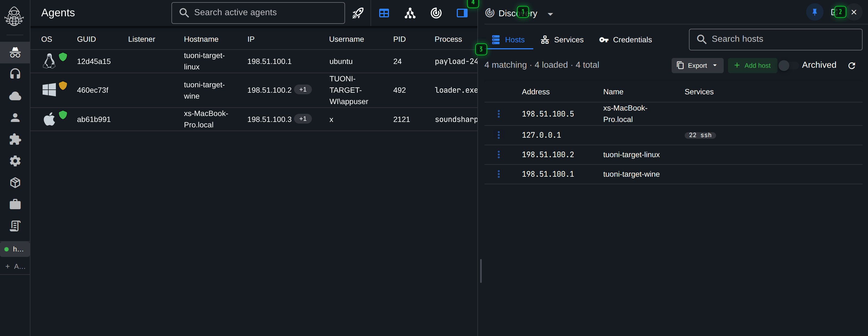Open row menu for host 198.51.100.1
This screenshot has width=868, height=336.
point(499,174)
